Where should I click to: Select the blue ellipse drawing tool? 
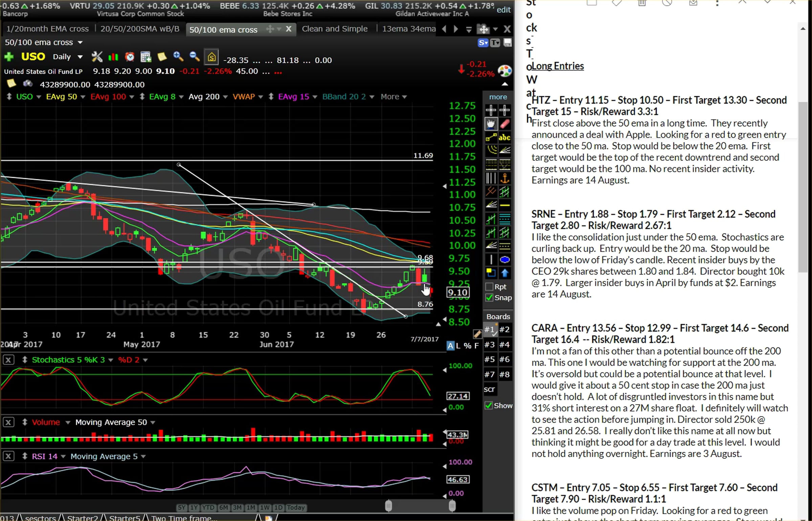tap(504, 259)
